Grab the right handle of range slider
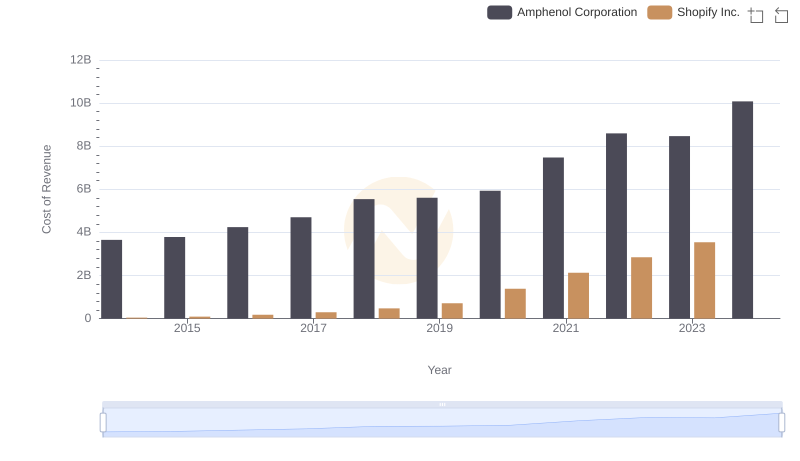Image resolution: width=800 pixels, height=461 pixels. pos(781,423)
